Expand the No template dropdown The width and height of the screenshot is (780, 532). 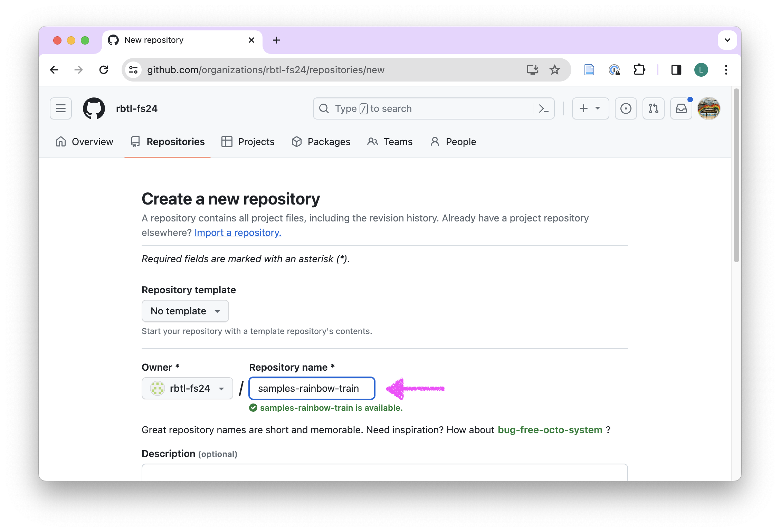click(185, 311)
